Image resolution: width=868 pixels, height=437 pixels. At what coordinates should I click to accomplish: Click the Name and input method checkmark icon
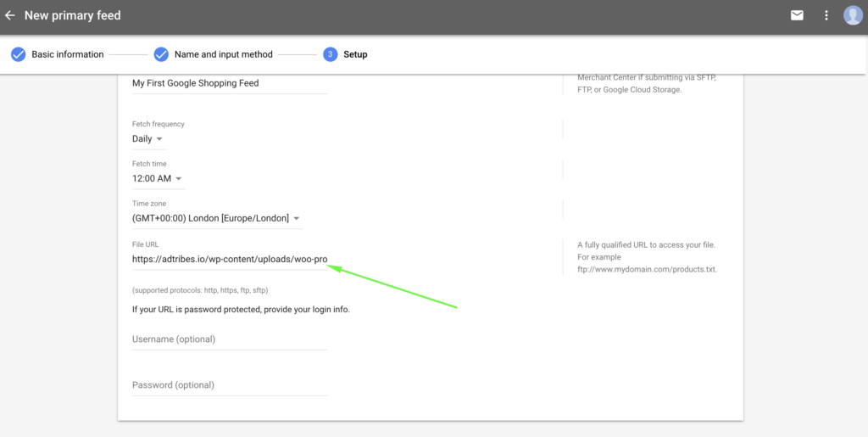[x=161, y=54]
